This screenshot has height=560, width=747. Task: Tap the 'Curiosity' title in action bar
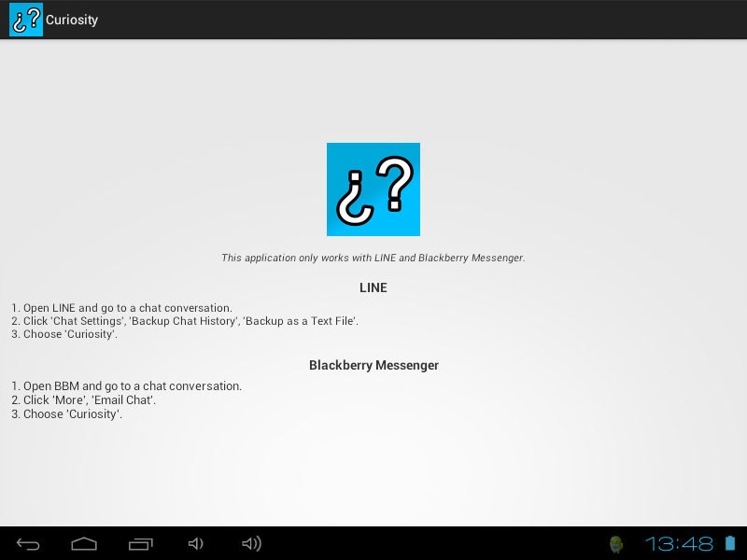tap(72, 20)
